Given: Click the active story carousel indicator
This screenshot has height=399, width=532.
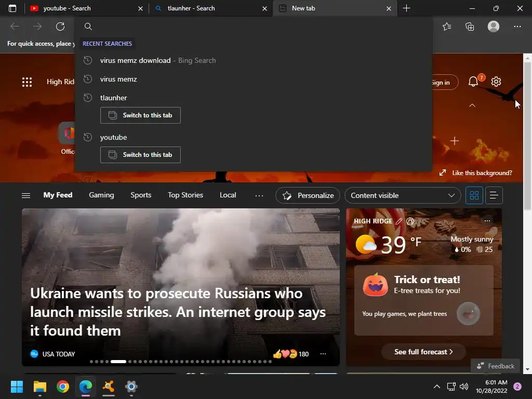Looking at the screenshot, I should [x=118, y=362].
